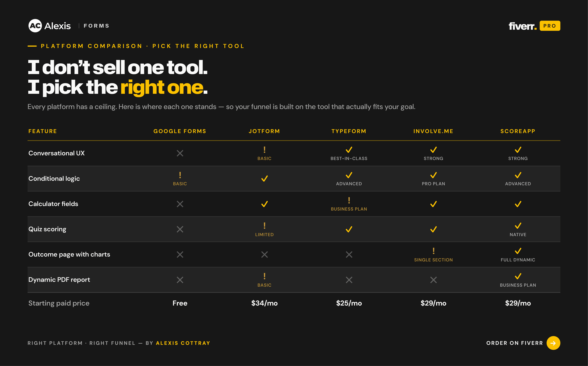Image resolution: width=588 pixels, height=366 pixels.
Task: Click ScoreApp Full Dynamic checkmark
Action: coord(518,251)
